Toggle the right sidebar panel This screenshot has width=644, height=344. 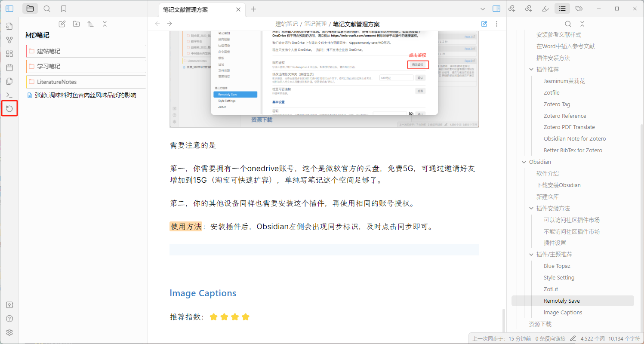(496, 9)
